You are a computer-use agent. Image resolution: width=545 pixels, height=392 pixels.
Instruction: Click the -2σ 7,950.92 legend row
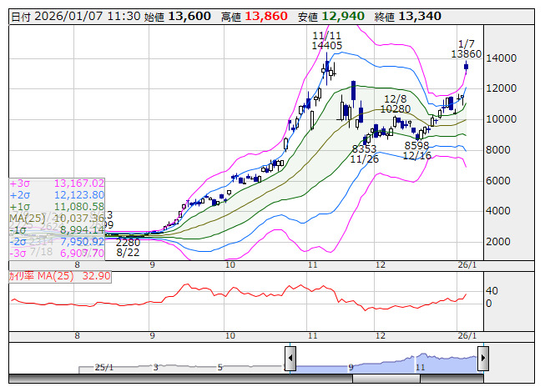click(x=57, y=242)
